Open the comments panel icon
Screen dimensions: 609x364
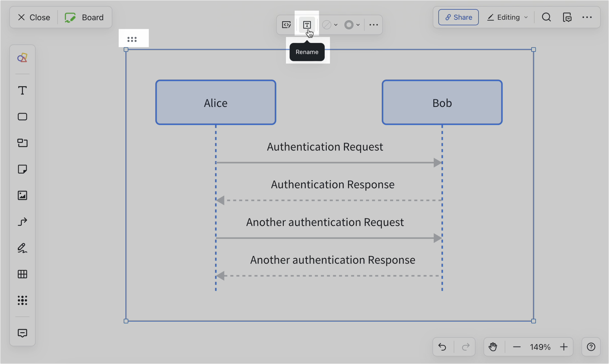567,17
